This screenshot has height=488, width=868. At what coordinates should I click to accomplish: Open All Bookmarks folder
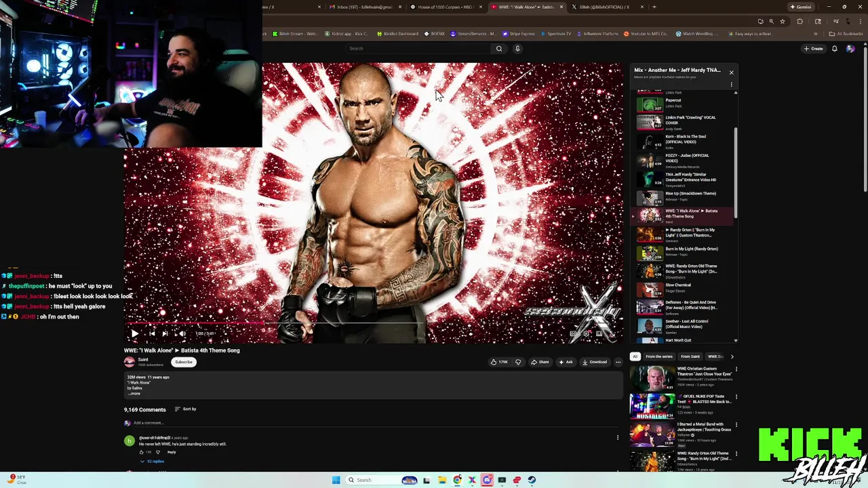tap(846, 33)
